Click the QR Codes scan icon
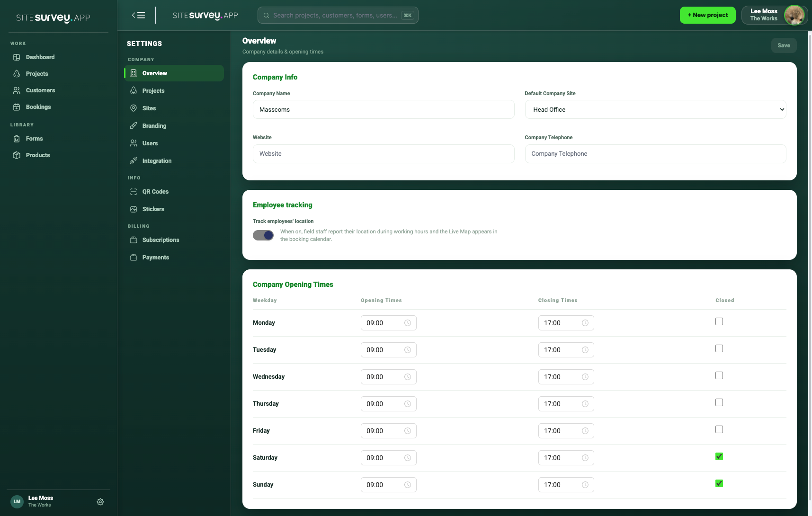 pyautogui.click(x=134, y=192)
